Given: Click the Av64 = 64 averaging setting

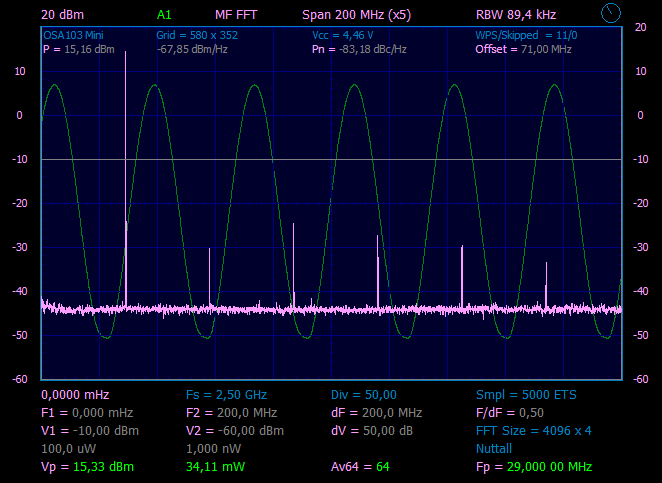Looking at the screenshot, I should tap(360, 467).
